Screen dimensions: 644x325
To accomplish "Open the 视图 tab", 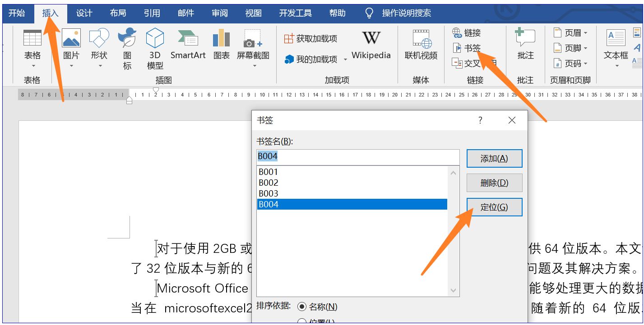I will (x=253, y=13).
